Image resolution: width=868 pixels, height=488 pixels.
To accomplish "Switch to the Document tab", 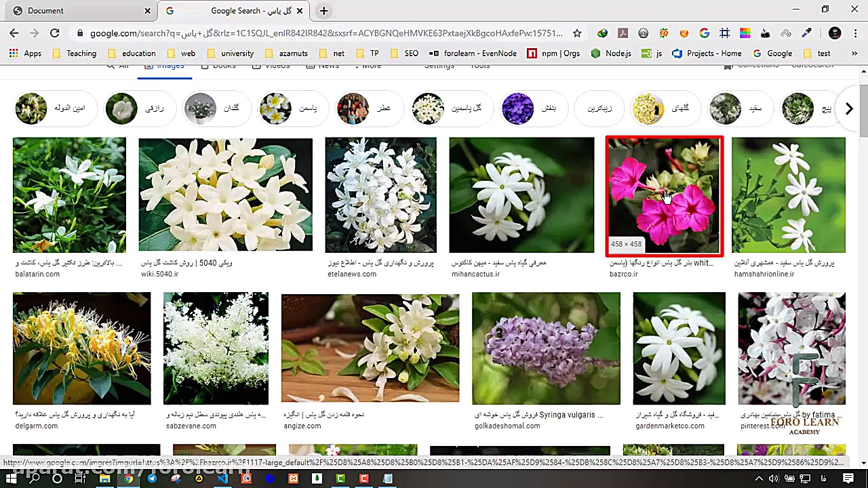I will point(75,11).
